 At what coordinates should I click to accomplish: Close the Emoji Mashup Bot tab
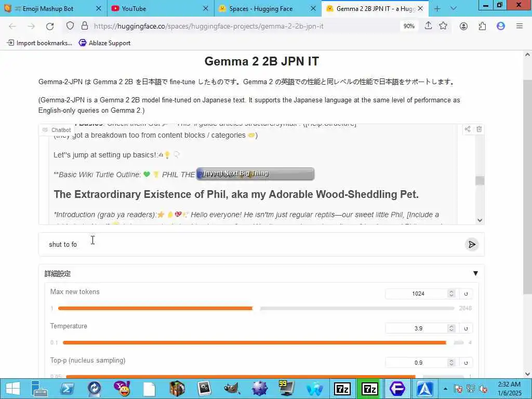[98, 9]
